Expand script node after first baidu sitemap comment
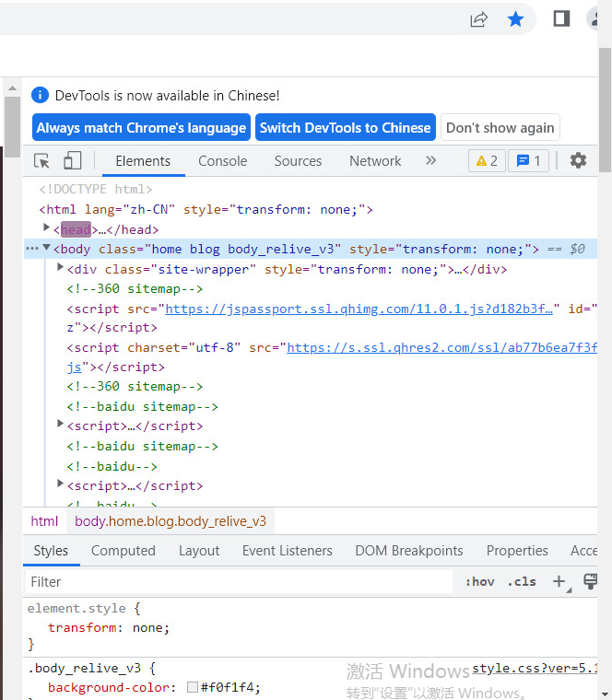Screen dimensions: 612x700 coord(60,424)
